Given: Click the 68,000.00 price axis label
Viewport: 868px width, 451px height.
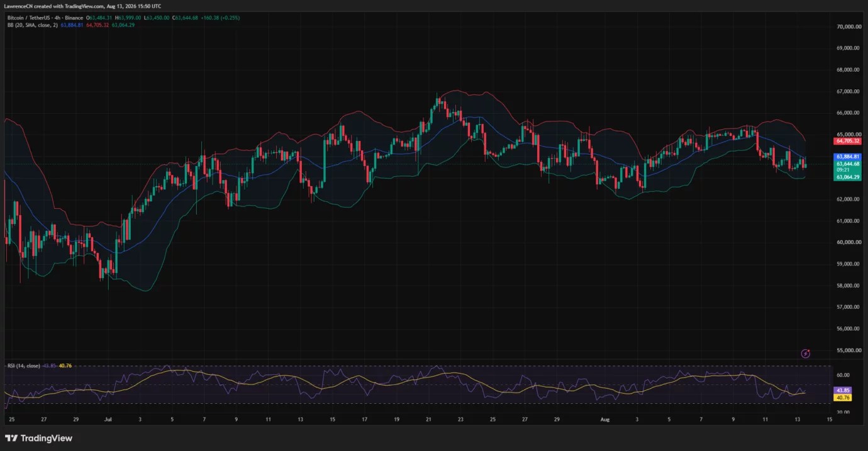Looking at the screenshot, I should (849, 70).
